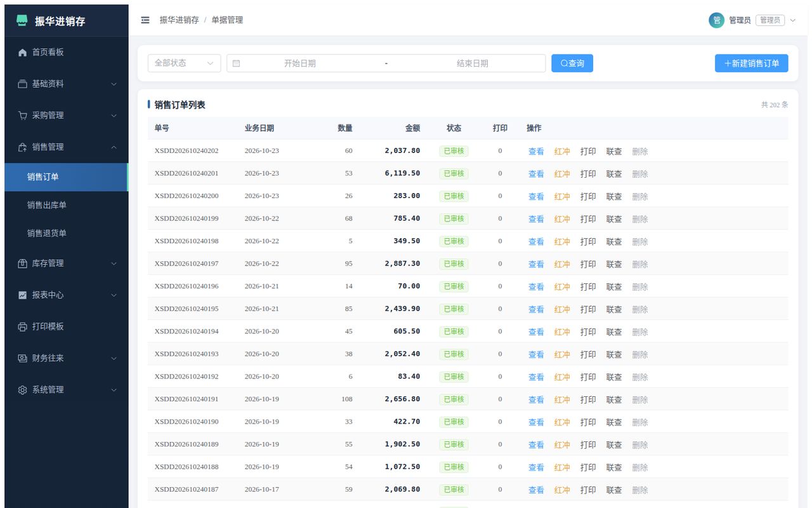Expand the 财务往来 submenu chevron
812x508 pixels.
click(x=114, y=358)
